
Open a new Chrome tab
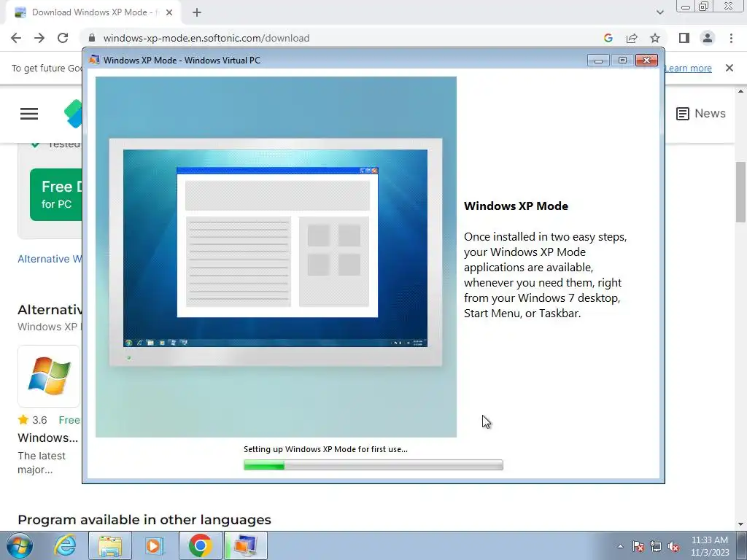point(197,13)
